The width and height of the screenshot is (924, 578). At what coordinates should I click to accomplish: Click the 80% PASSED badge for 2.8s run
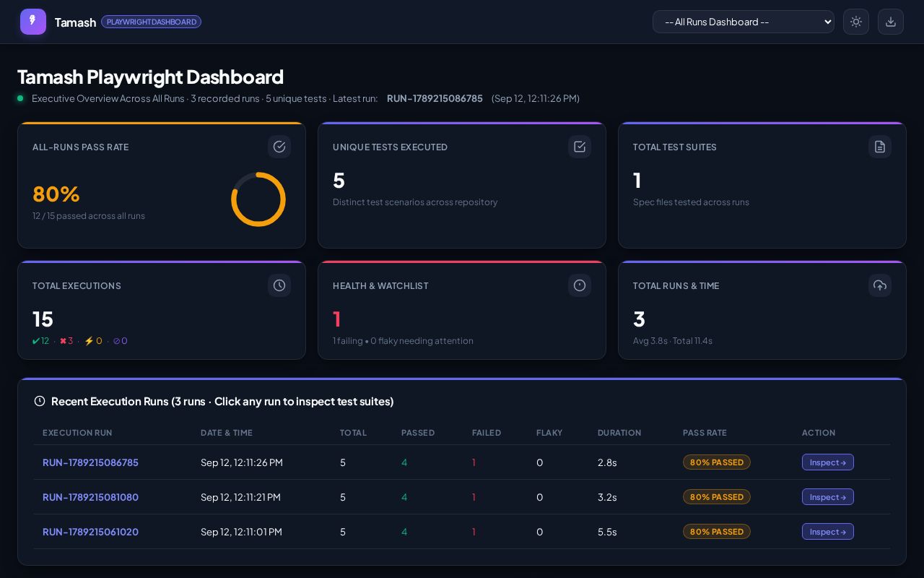tap(717, 462)
